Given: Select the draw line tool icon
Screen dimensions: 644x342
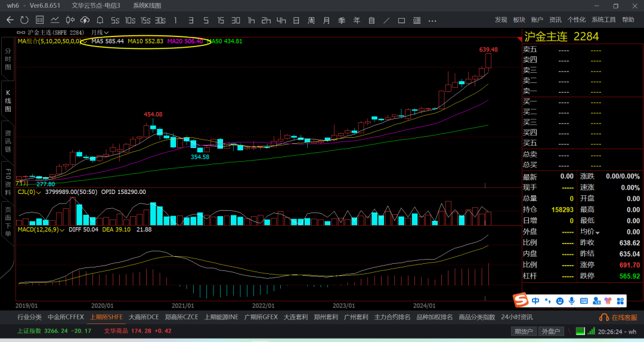Looking at the screenshot, I should (386, 20).
